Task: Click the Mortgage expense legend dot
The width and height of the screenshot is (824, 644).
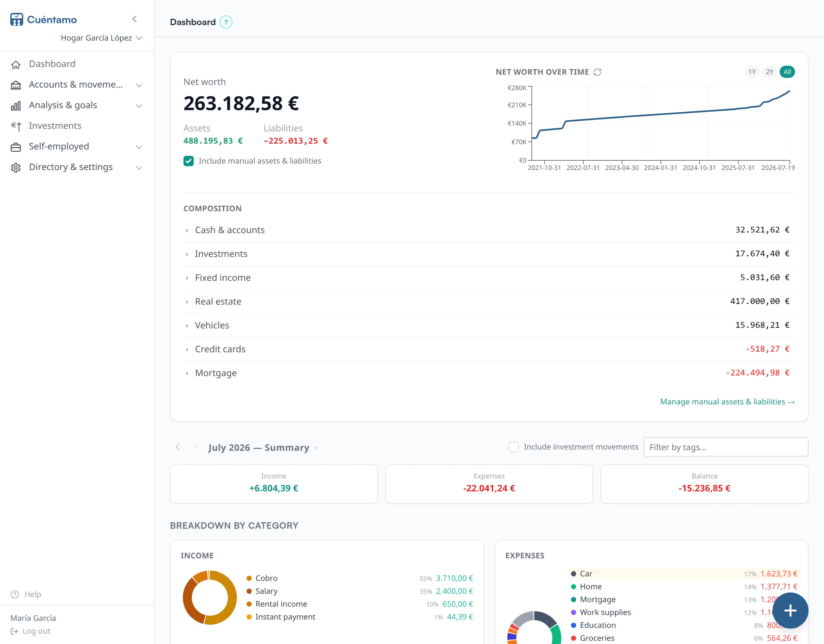Action: [574, 600]
